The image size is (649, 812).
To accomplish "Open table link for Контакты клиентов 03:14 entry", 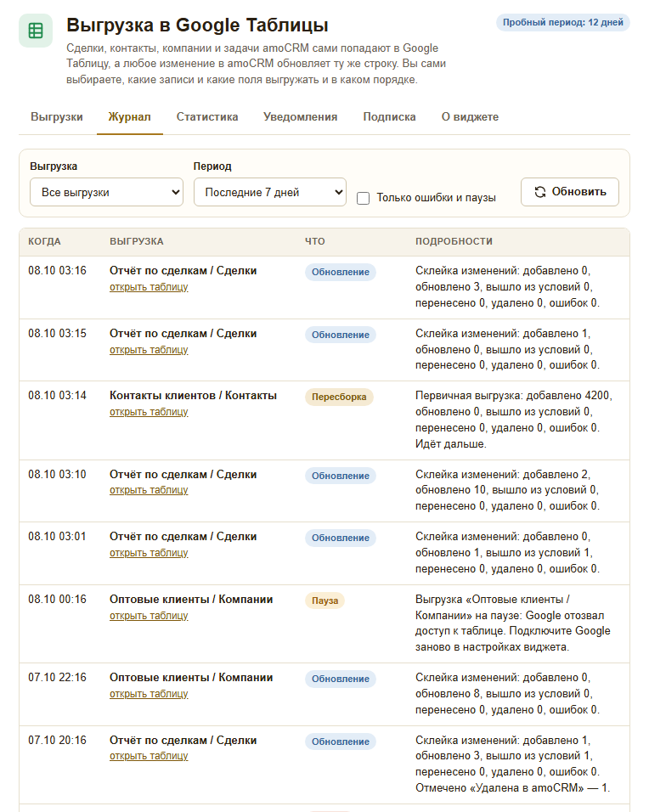I will [149, 412].
